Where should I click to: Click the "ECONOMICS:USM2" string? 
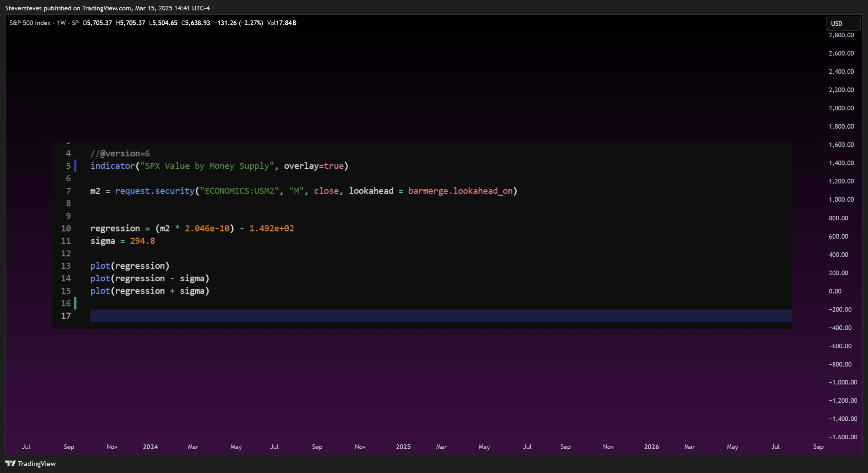pyautogui.click(x=239, y=191)
